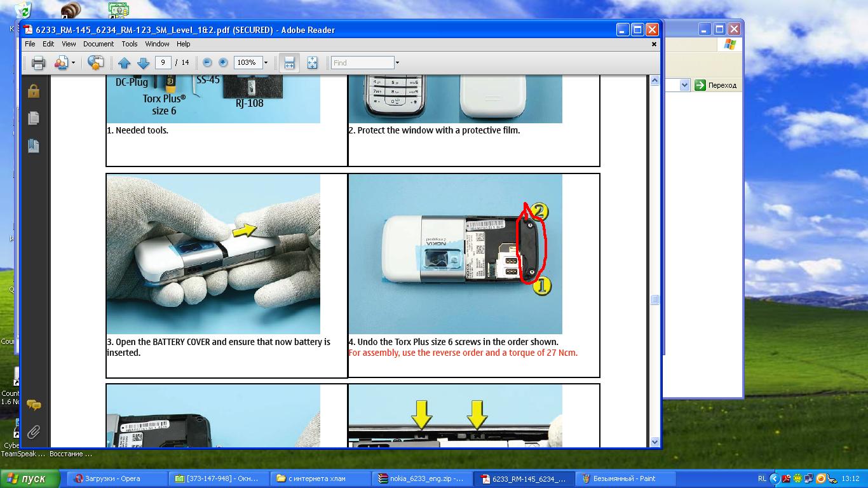Minimize the background browser window
Screen dimensions: 868x488
pyautogui.click(x=705, y=29)
